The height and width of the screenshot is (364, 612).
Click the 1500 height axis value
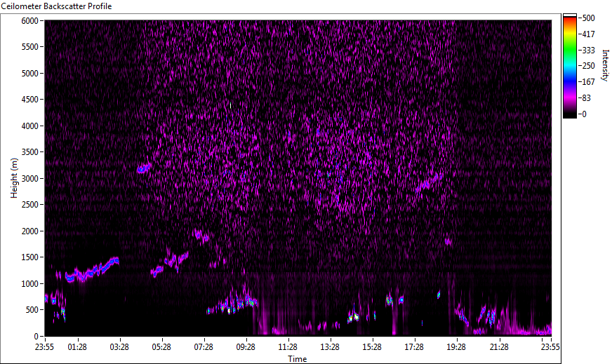[30, 257]
